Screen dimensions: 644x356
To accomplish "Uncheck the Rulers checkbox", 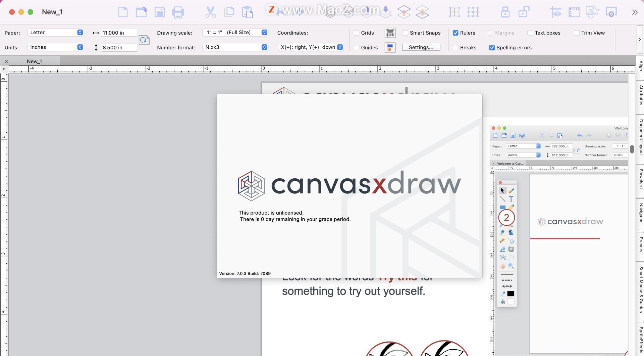I will pyautogui.click(x=455, y=33).
